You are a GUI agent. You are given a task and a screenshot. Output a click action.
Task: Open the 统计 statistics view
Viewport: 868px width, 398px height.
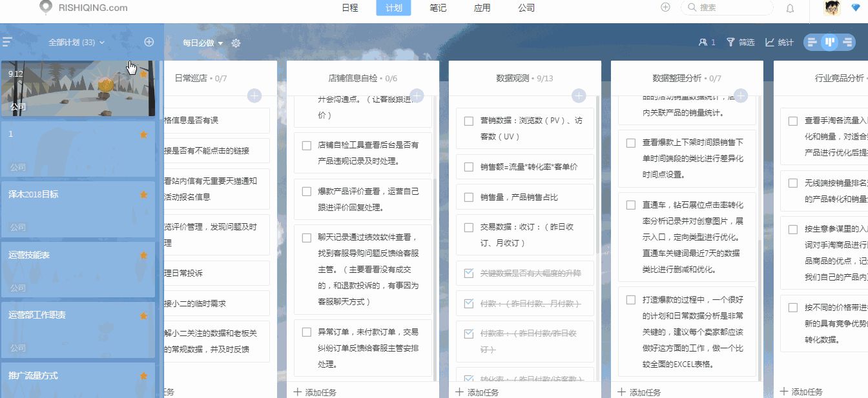point(777,42)
